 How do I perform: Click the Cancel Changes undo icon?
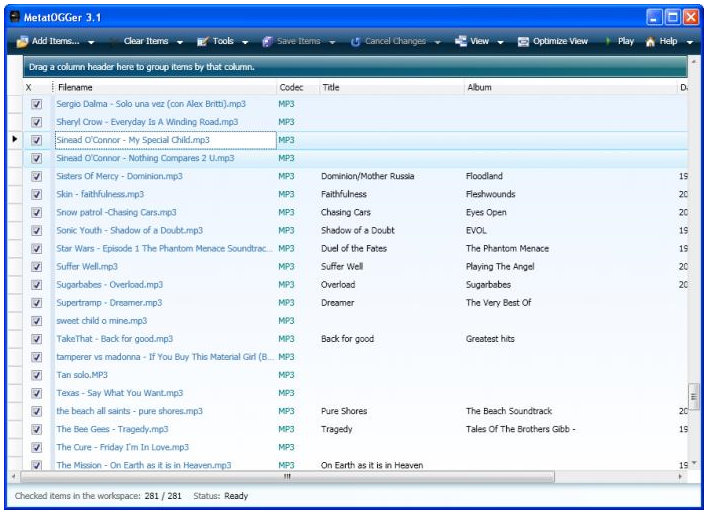357,42
